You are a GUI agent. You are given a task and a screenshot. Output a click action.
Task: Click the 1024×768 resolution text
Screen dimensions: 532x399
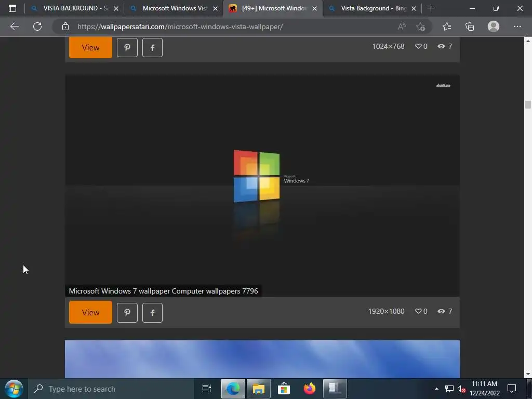click(388, 46)
